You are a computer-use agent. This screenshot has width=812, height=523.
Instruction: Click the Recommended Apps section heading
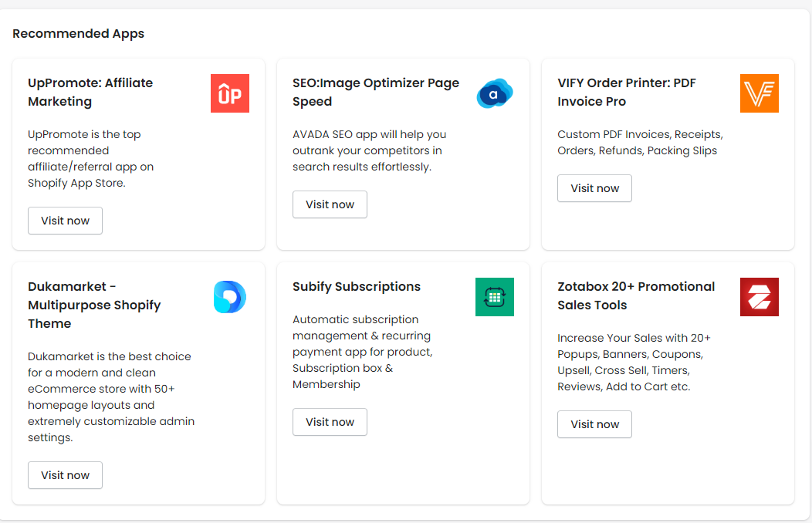point(79,33)
